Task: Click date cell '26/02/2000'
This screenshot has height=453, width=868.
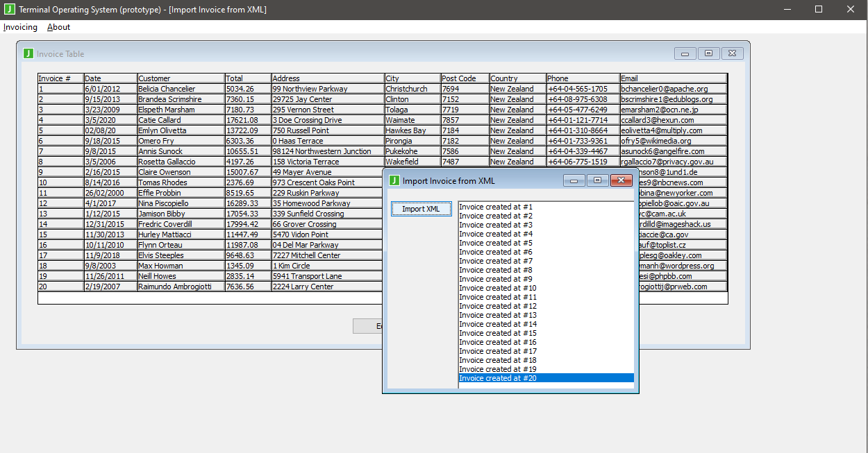Action: pos(110,193)
